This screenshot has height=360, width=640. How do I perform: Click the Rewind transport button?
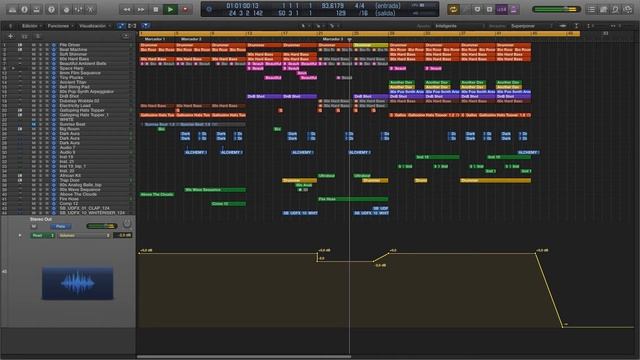tap(127, 9)
